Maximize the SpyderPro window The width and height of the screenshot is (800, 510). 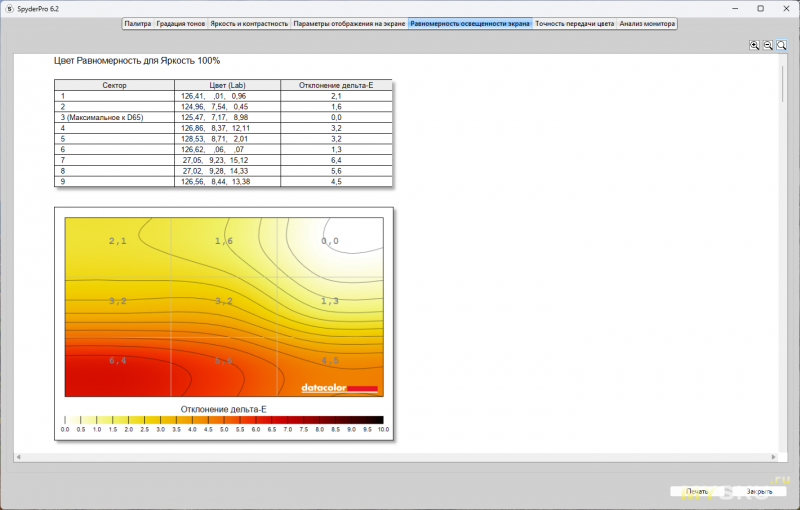tap(761, 8)
